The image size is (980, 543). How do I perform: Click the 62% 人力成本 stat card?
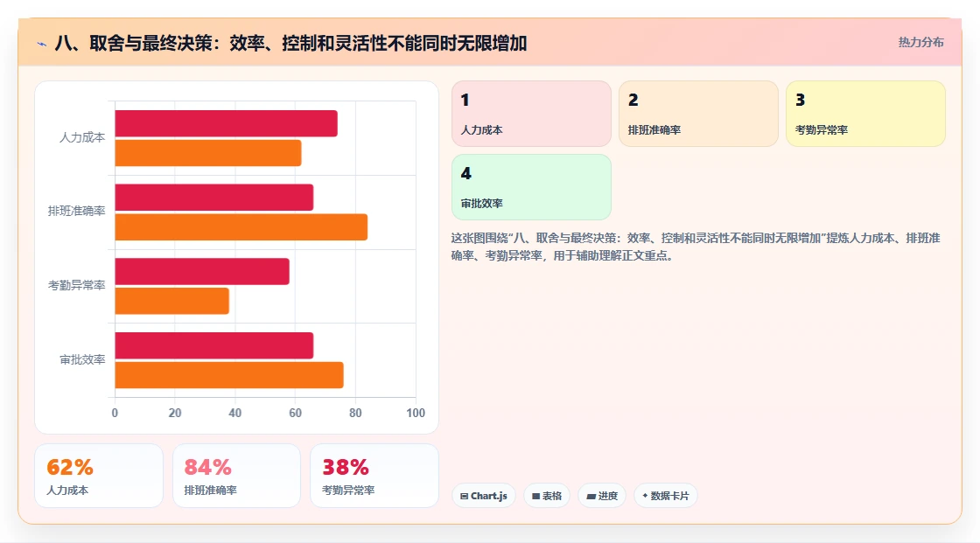point(99,476)
